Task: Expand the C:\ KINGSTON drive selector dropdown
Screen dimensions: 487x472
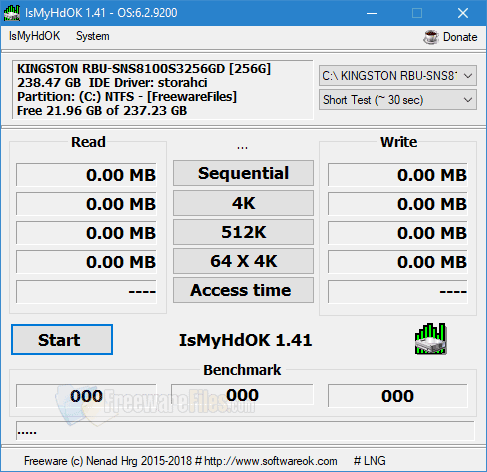Action: (x=398, y=76)
